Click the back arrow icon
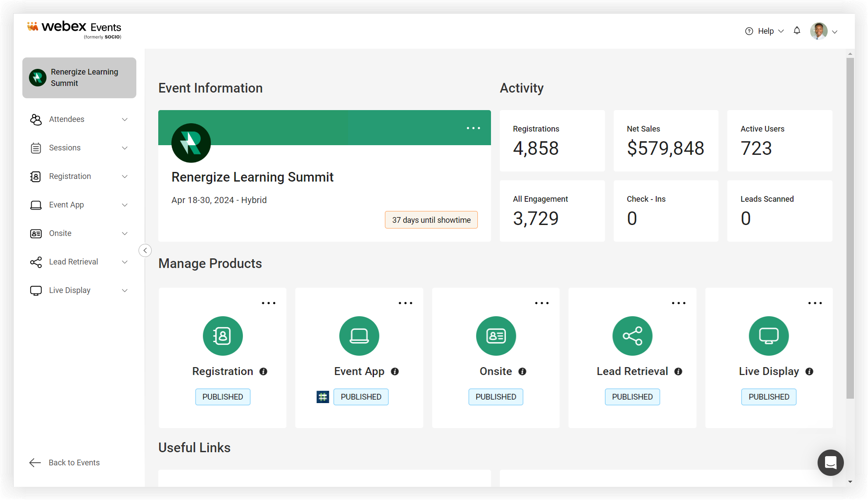Viewport: 868px width, 500px height. 35,462
